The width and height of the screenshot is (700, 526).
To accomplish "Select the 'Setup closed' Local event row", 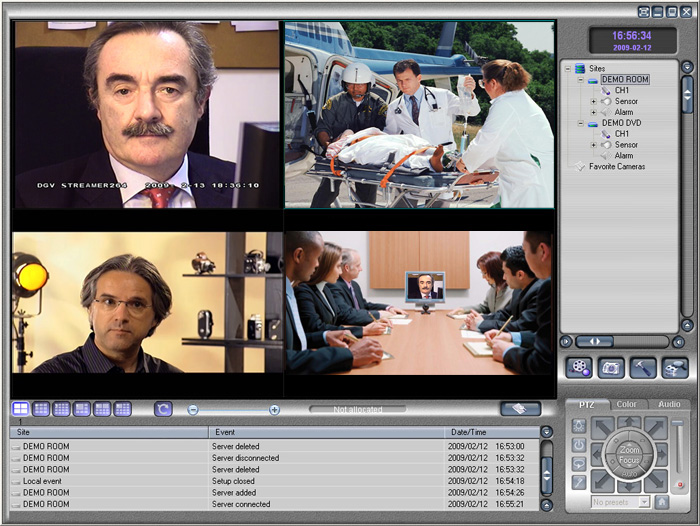I will coord(275,481).
